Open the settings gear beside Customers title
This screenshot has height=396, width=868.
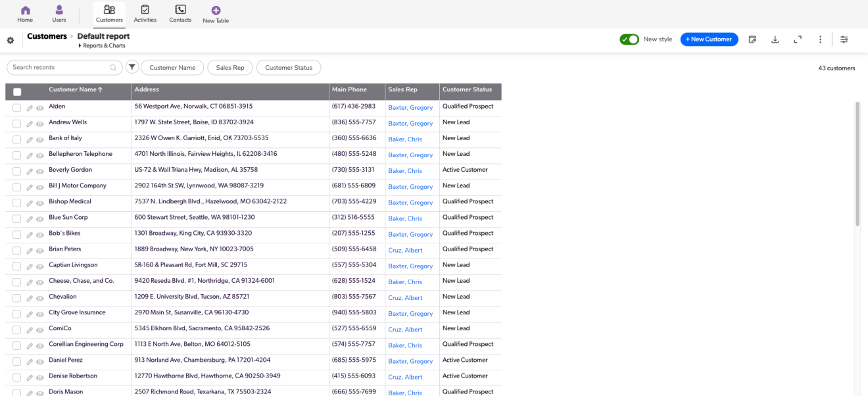click(11, 41)
